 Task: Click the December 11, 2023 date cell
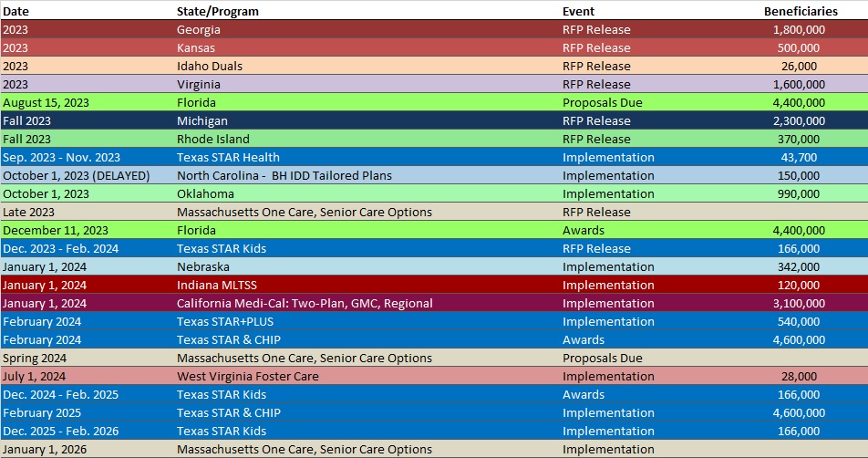click(x=56, y=231)
